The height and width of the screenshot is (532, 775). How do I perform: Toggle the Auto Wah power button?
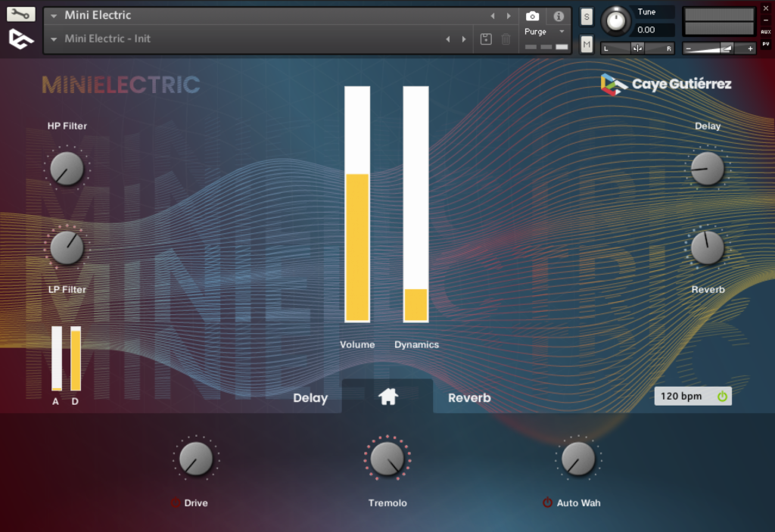point(547,502)
